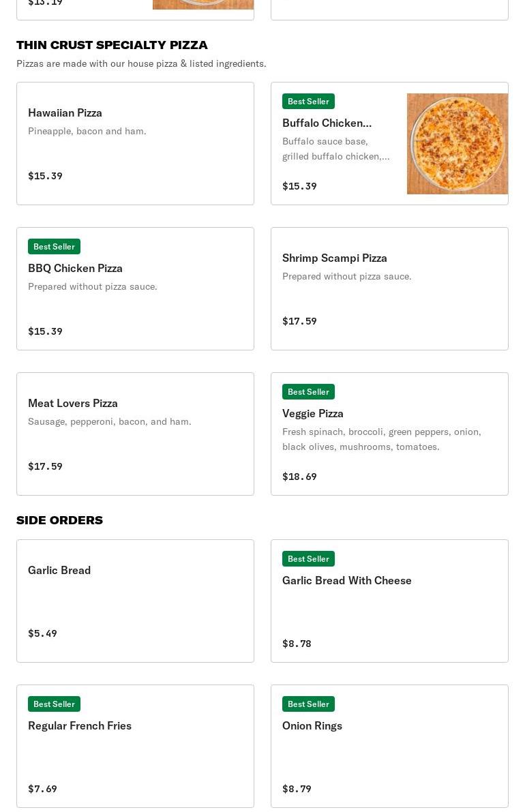Click Best Seller badge on Garlic Bread With Cheese

[308, 559]
